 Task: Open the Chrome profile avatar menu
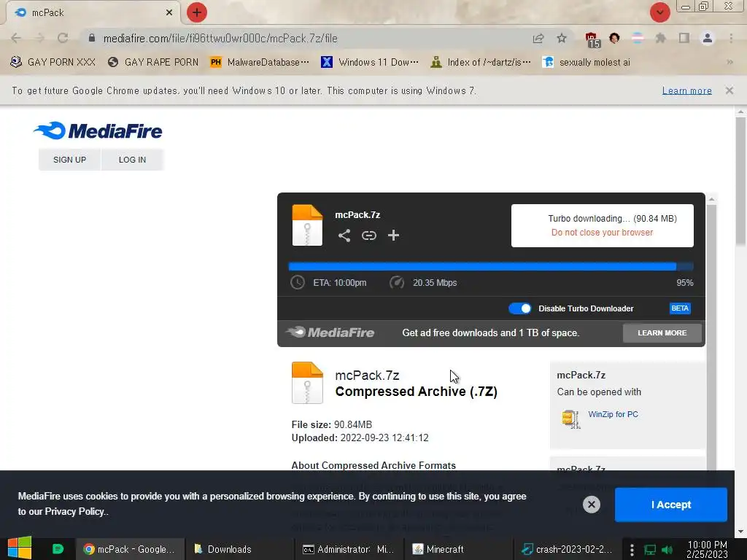tap(708, 38)
